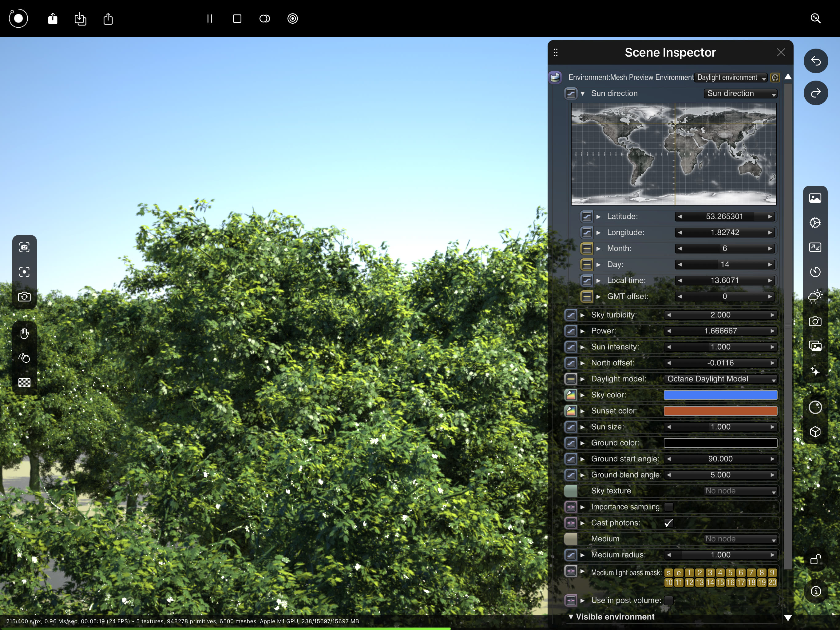
Task: Toggle the checkerboard alpha background icon
Action: tap(24, 383)
